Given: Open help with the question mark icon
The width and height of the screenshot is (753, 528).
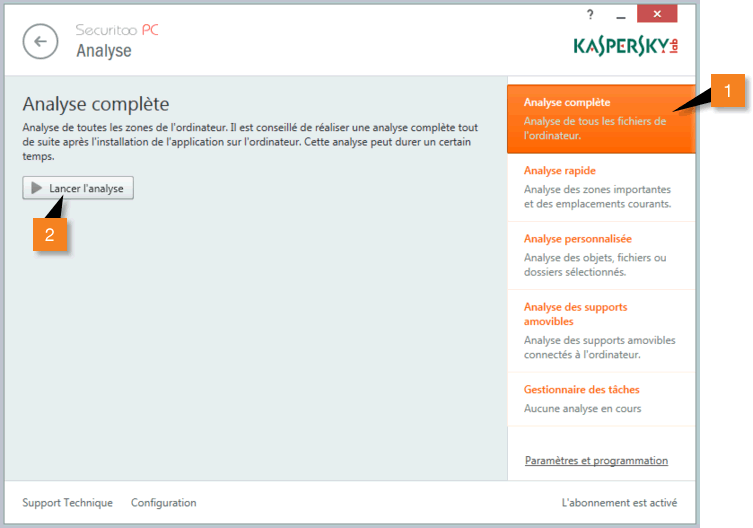Looking at the screenshot, I should click(590, 14).
